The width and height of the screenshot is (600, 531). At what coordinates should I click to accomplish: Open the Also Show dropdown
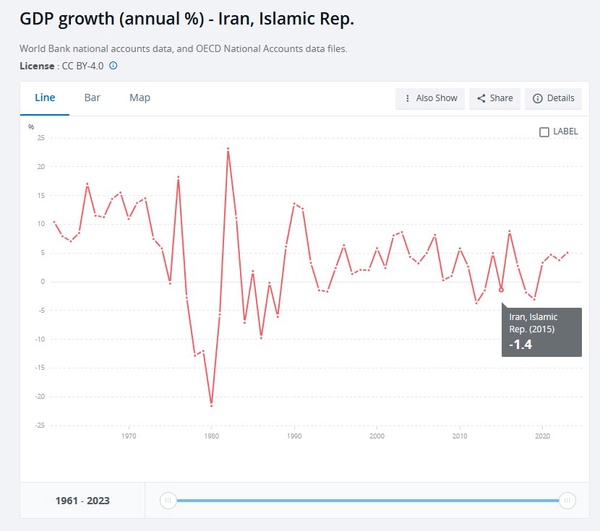pos(430,98)
